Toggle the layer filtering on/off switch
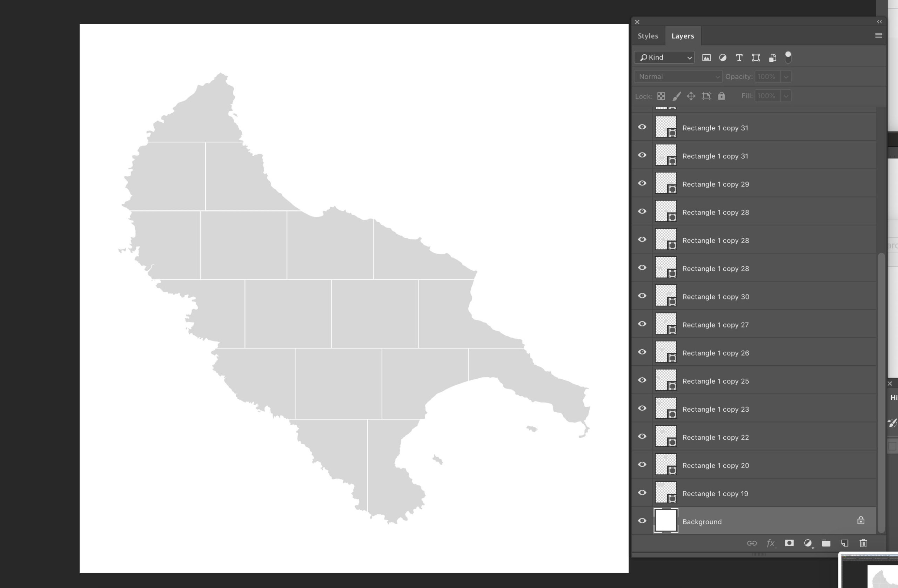The image size is (898, 588). [788, 58]
